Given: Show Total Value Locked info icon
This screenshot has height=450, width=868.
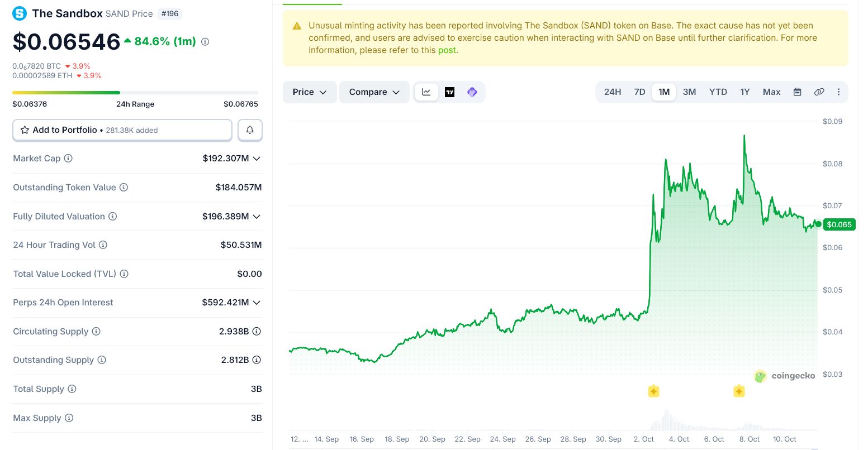Looking at the screenshot, I should (124, 274).
